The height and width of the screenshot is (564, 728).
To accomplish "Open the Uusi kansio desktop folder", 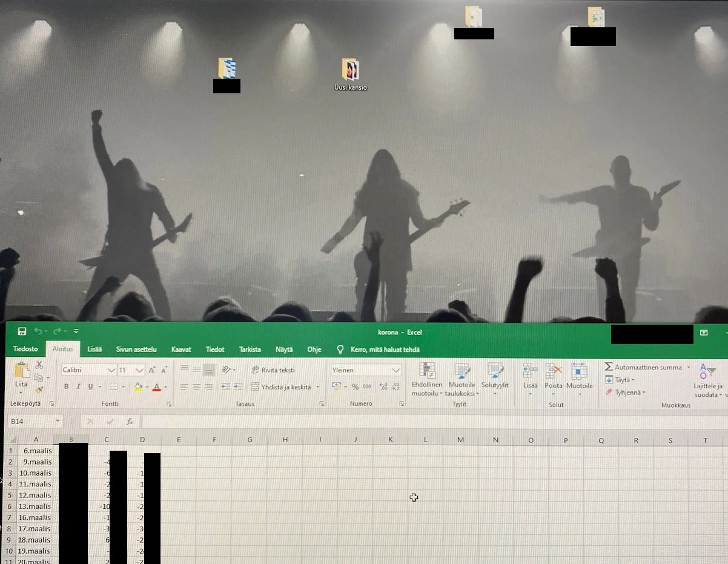I will point(350,70).
